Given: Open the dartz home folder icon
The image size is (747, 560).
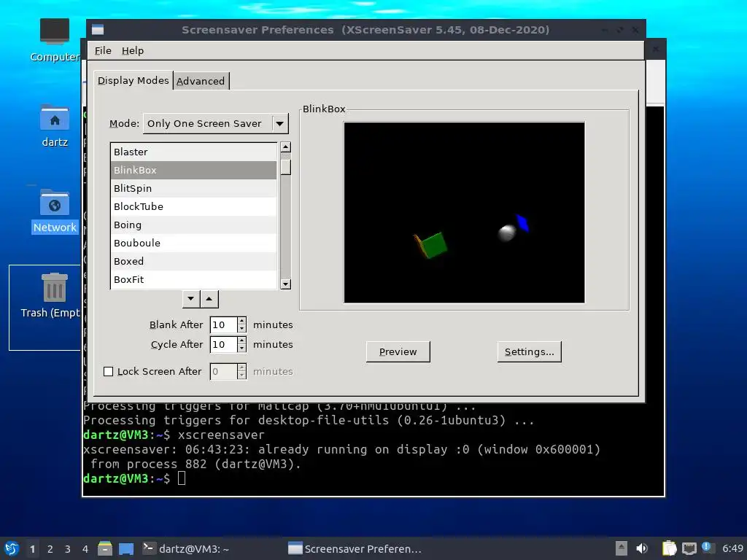Looking at the screenshot, I should point(54,125).
